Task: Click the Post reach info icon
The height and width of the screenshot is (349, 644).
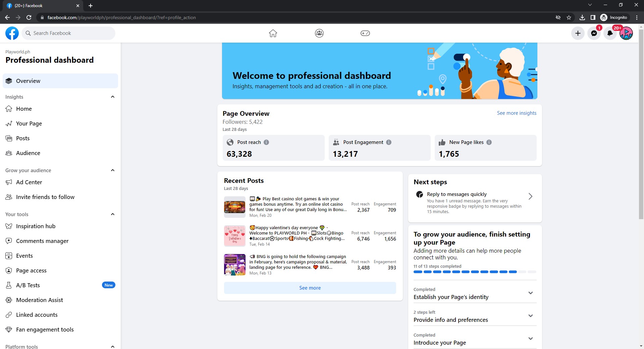Action: 266,142
